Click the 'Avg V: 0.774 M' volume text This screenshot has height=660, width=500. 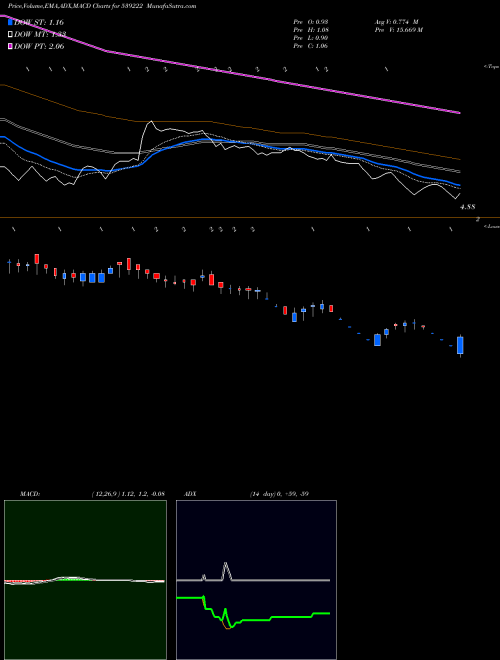[x=396, y=22]
